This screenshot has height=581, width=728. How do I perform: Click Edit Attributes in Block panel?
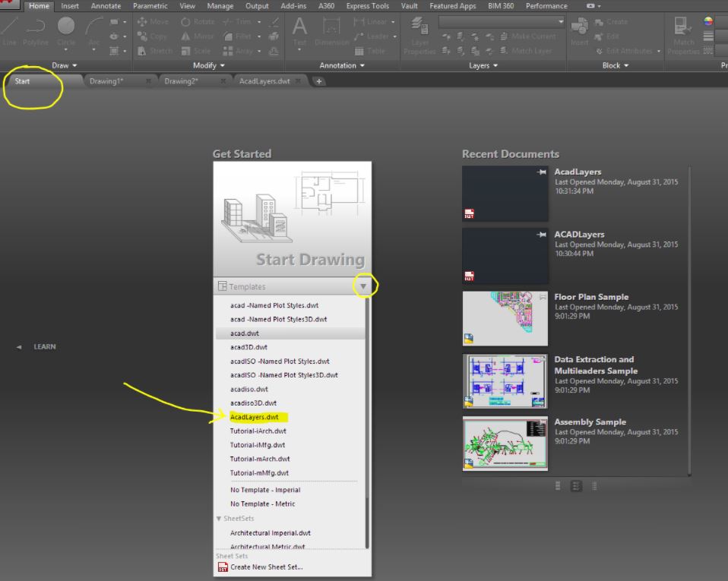(624, 51)
